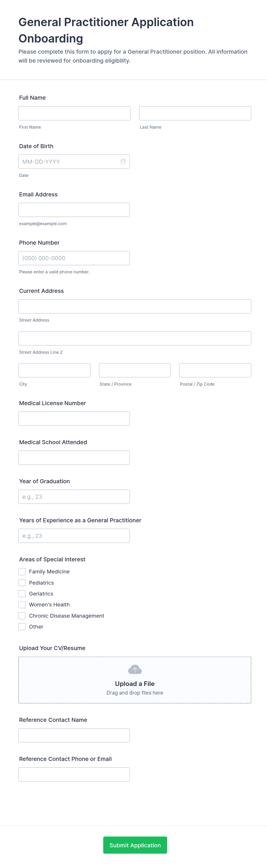267x868 pixels.
Task: Click the City input box
Action: (54, 370)
